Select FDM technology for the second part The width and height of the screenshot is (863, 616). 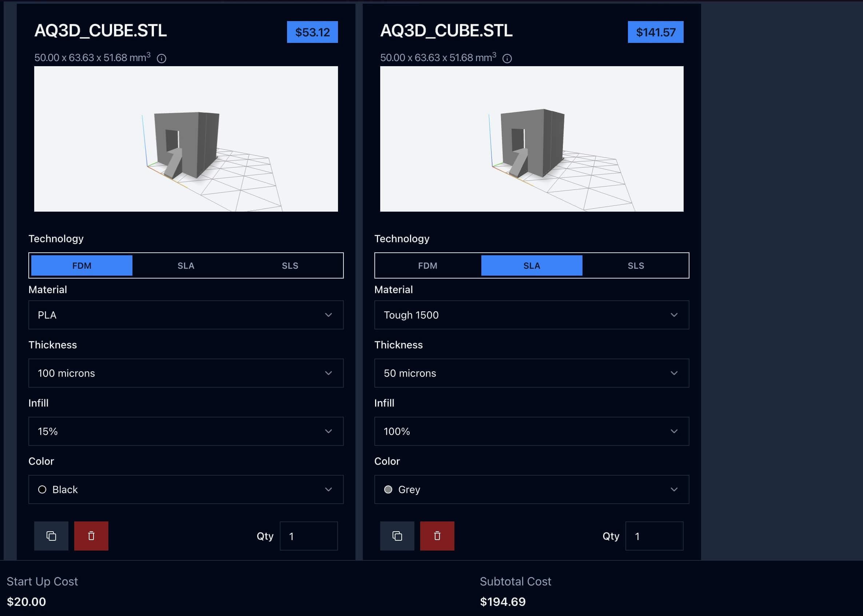coord(427,265)
